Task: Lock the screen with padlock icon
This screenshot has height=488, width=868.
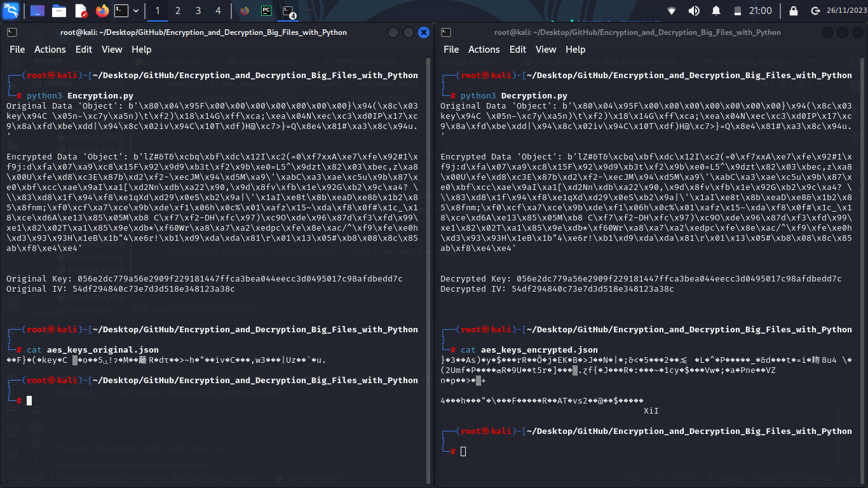Action: (x=793, y=10)
